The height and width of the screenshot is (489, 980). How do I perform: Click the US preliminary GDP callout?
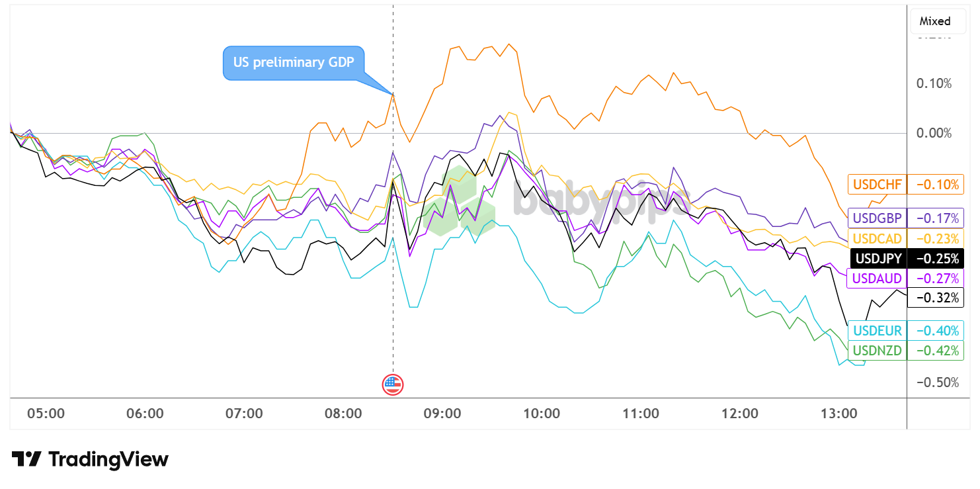click(294, 63)
